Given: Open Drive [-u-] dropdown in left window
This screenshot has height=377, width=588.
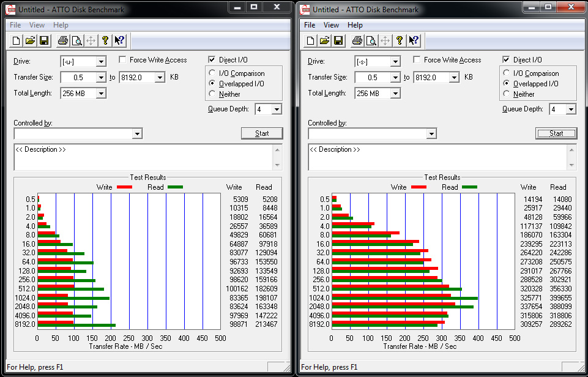Looking at the screenshot, I should (x=101, y=62).
